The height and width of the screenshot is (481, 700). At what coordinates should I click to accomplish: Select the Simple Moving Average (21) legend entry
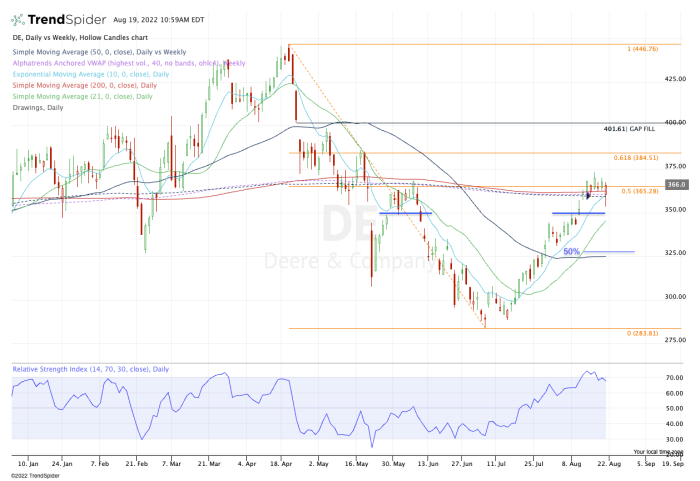tap(83, 96)
